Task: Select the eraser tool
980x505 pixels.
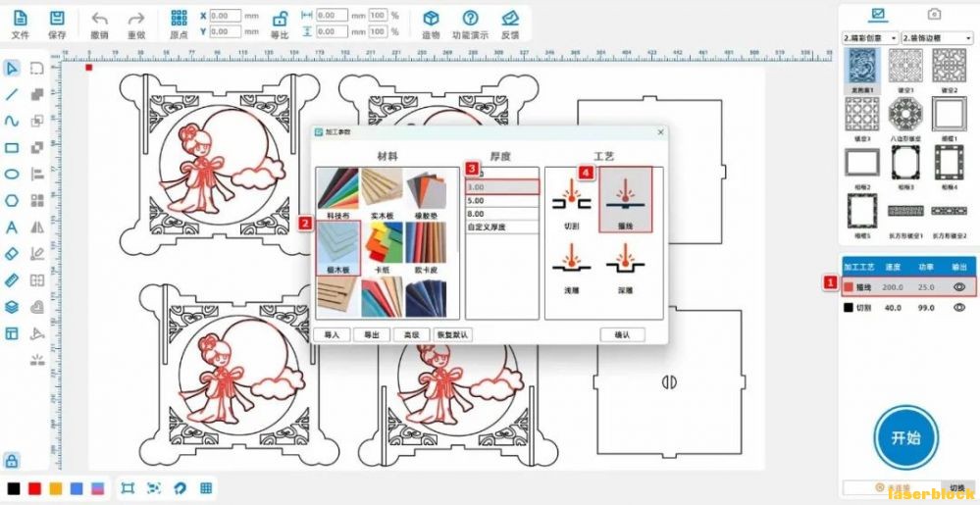Action: click(x=11, y=254)
